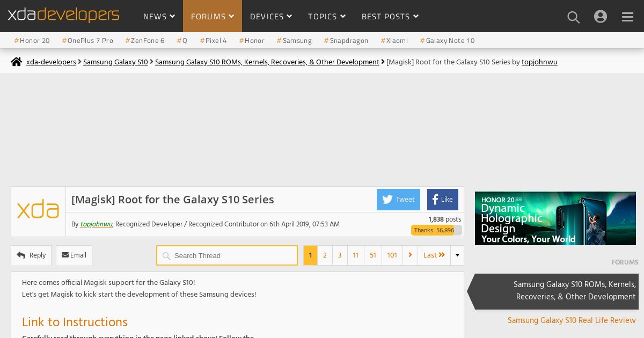The width and height of the screenshot is (644, 338).
Task: Go to page 3 of thread
Action: point(340,255)
